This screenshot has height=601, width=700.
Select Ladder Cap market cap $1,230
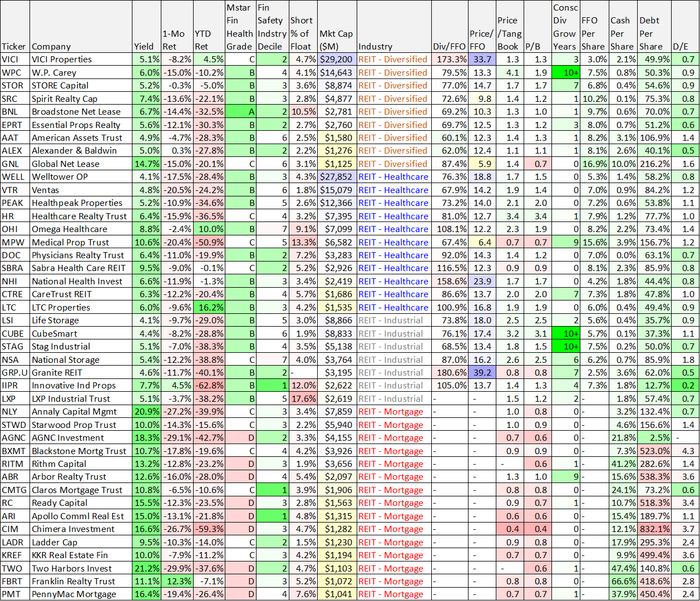click(337, 543)
